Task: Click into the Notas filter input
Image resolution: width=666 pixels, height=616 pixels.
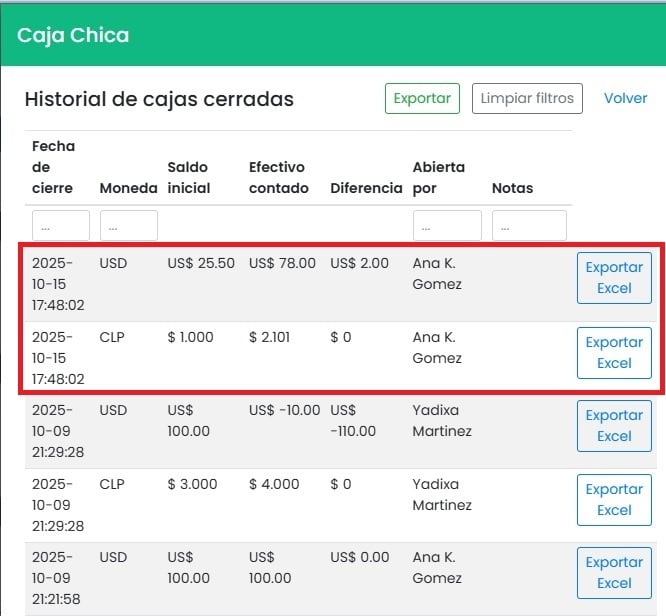Action: tap(529, 226)
